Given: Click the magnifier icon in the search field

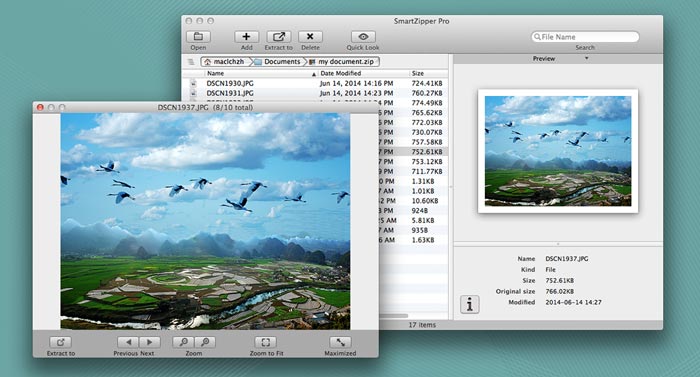Looking at the screenshot, I should 537,37.
